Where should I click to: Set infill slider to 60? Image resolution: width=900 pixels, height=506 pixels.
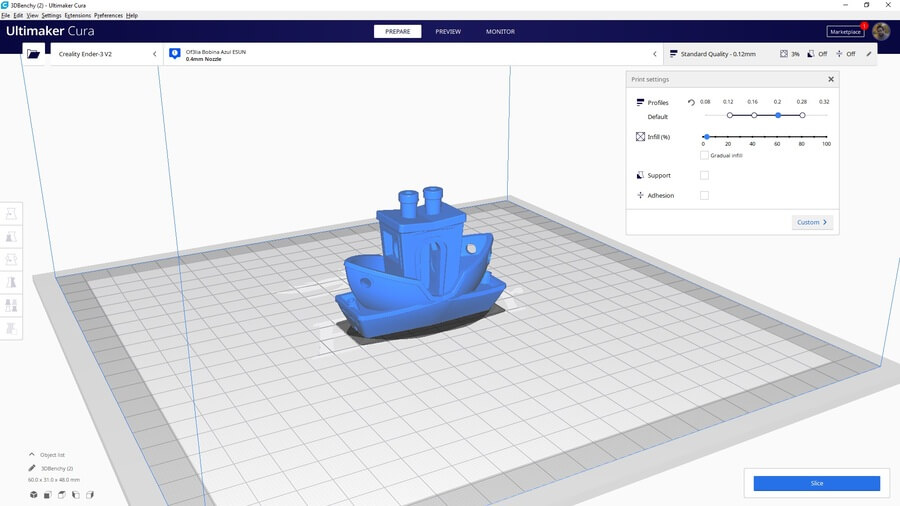coord(777,137)
